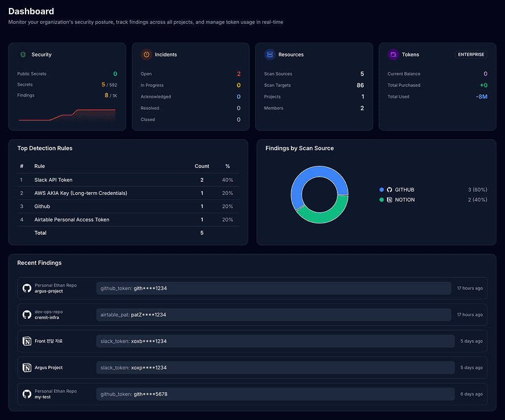Click the GitHub icon beside argus-project
The width and height of the screenshot is (505, 420).
tap(27, 288)
